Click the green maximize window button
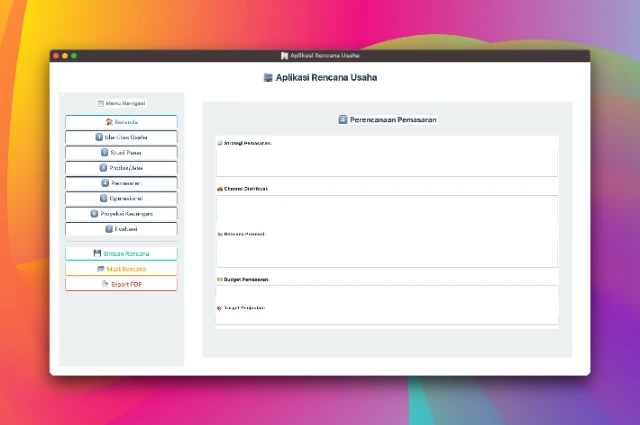The width and height of the screenshot is (640, 425). [74, 55]
